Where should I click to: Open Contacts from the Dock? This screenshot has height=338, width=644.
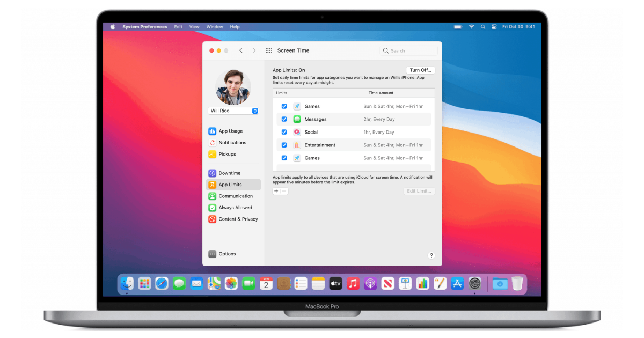tap(283, 283)
